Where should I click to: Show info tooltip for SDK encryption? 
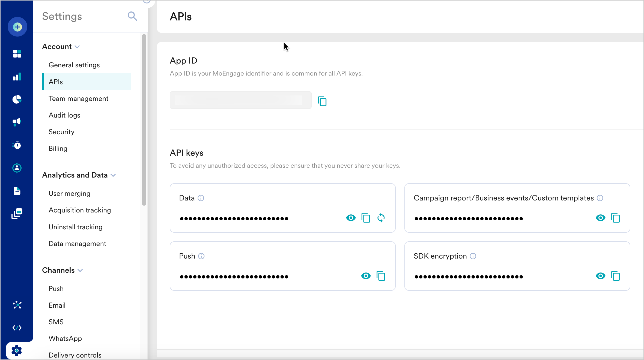tap(473, 256)
